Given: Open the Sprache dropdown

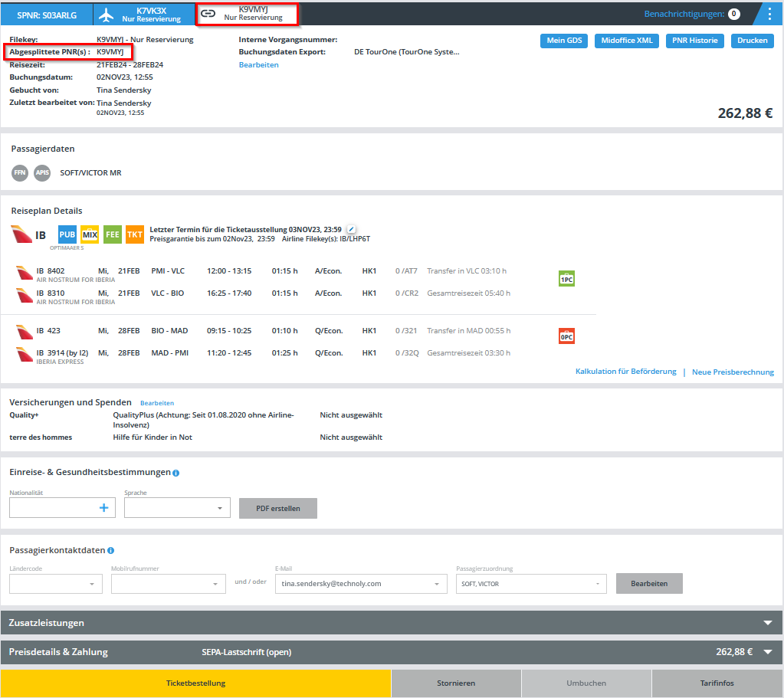Looking at the screenshot, I should (x=177, y=507).
